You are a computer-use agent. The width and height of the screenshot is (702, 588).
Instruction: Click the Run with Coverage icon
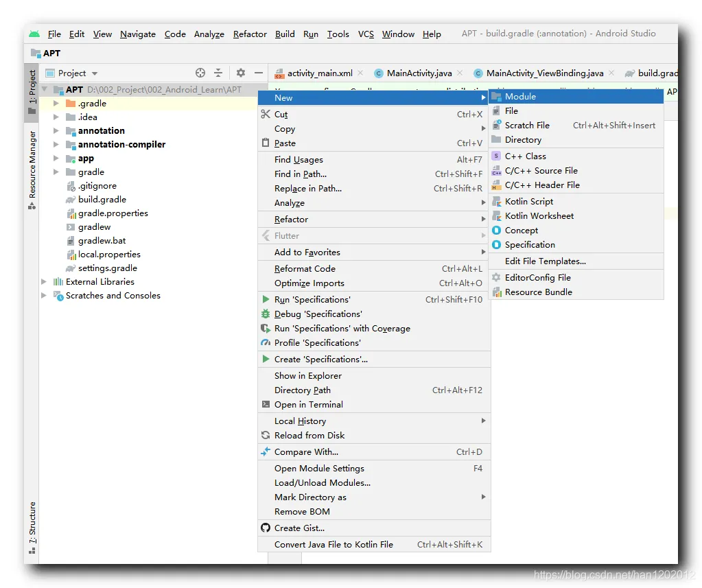coord(266,328)
